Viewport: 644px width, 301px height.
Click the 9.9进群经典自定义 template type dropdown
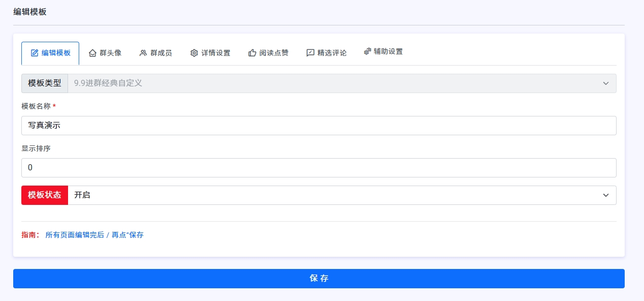[342, 83]
